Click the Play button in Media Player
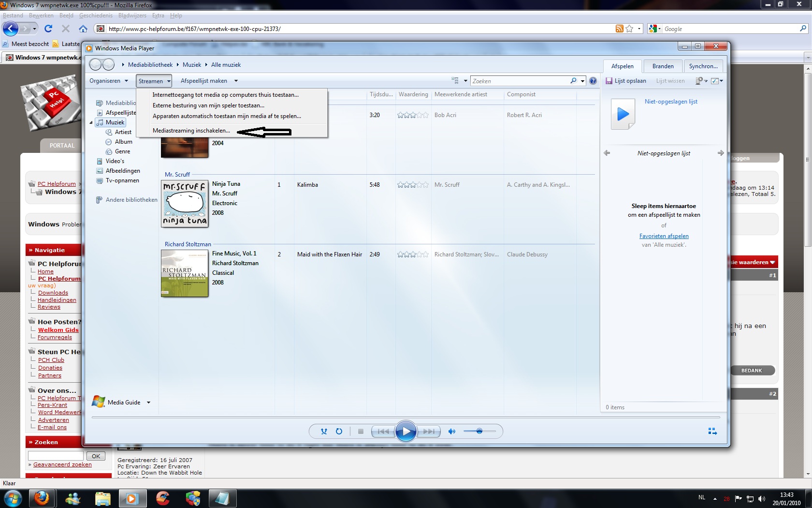 [406, 431]
